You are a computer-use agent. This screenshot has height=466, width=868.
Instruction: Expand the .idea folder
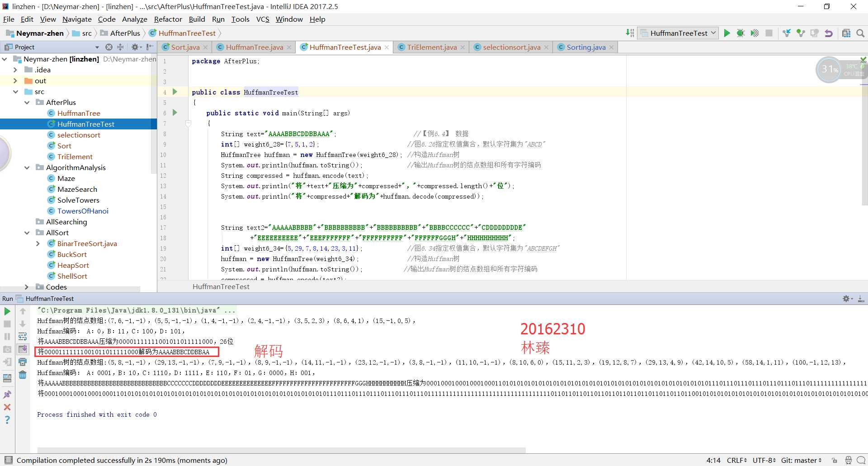(15, 70)
